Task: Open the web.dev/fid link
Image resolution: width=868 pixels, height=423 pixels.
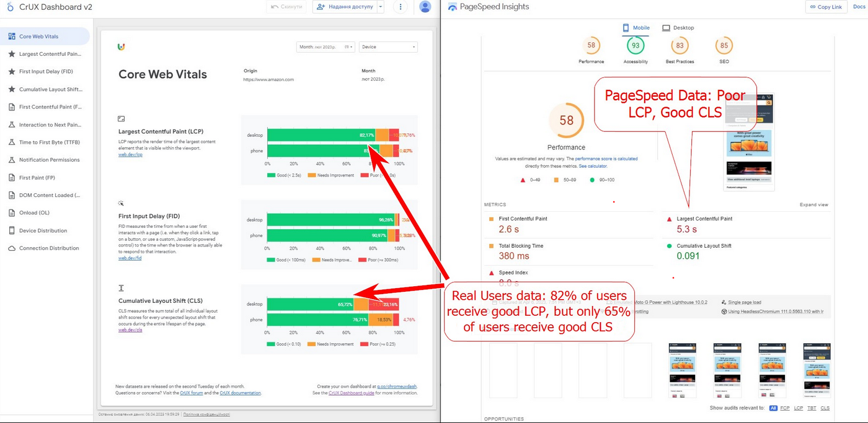Action: coord(130,258)
